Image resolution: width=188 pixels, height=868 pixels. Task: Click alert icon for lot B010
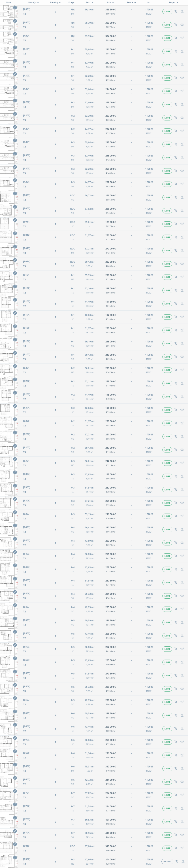pyautogui.click(x=182, y=848)
